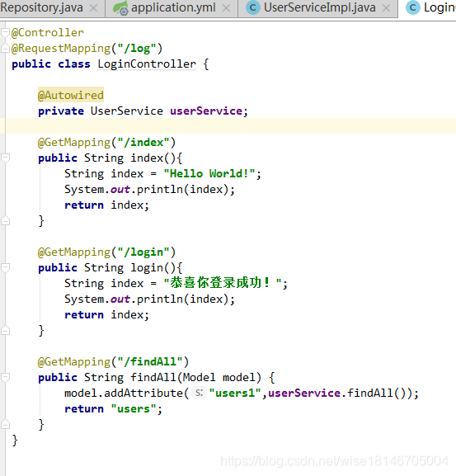Click the s: parameter hint in addAttribute

[199, 394]
